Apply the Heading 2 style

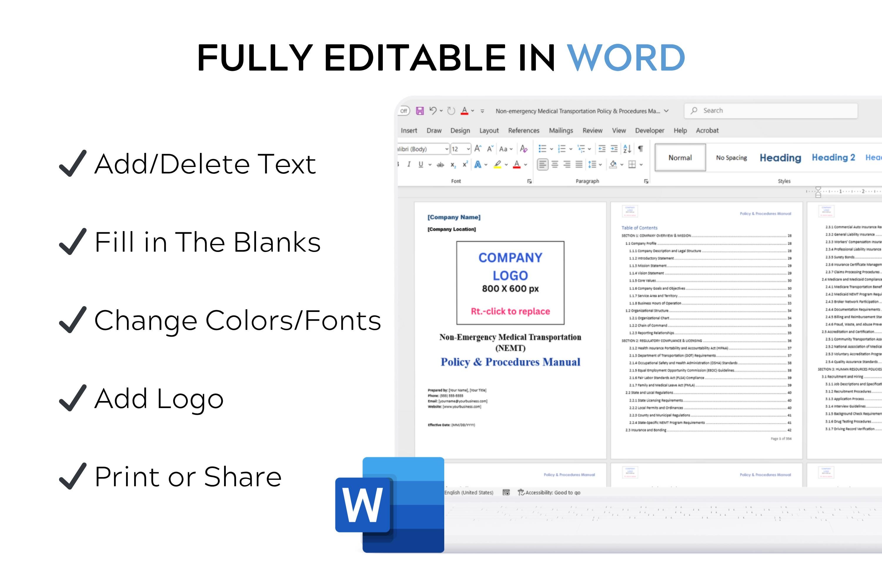point(833,158)
